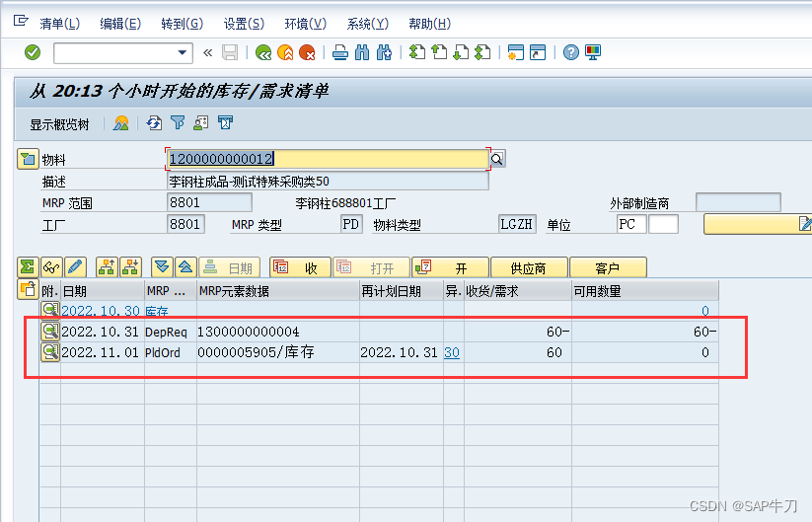Collapse all with the up-arrow triangle icon
812x522 pixels.
tap(185, 267)
